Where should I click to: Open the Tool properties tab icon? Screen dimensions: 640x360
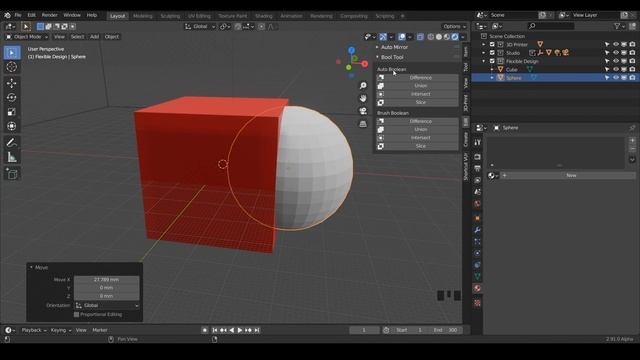pyautogui.click(x=477, y=142)
